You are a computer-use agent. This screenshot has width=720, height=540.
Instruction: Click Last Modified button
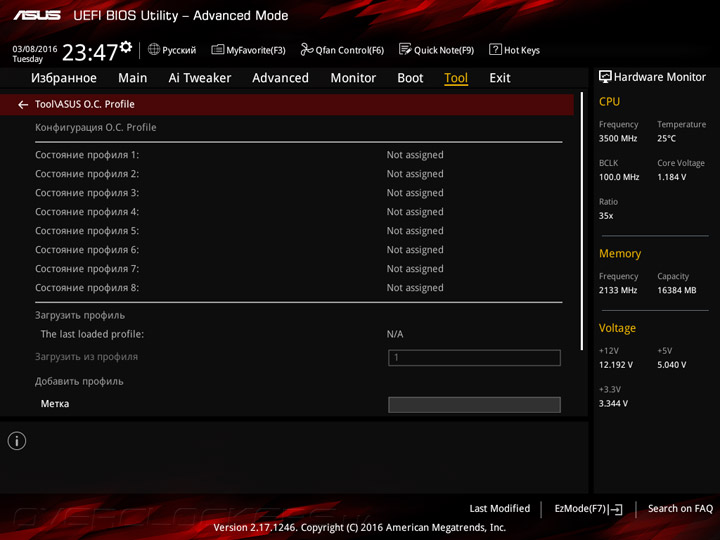pos(500,509)
